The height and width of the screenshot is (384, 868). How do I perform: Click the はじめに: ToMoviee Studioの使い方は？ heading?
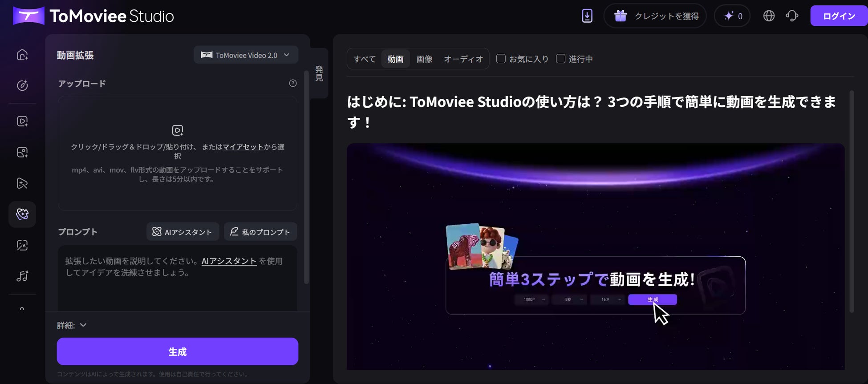pyautogui.click(x=592, y=112)
